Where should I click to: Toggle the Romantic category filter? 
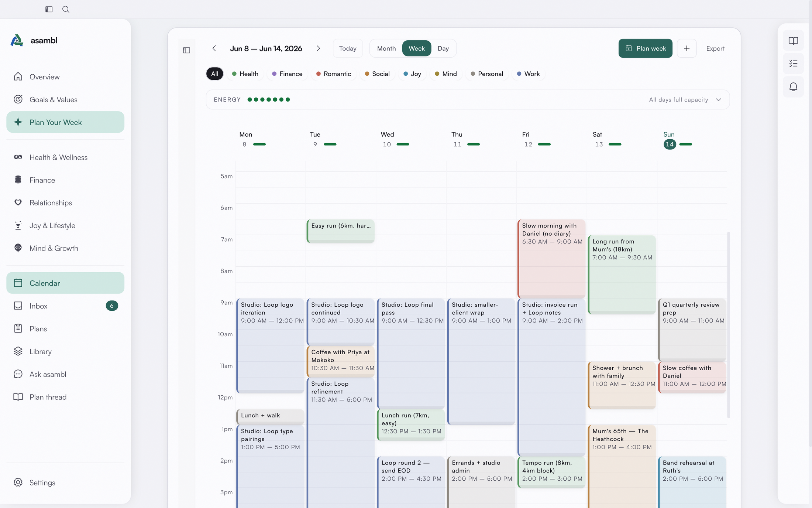pos(333,74)
